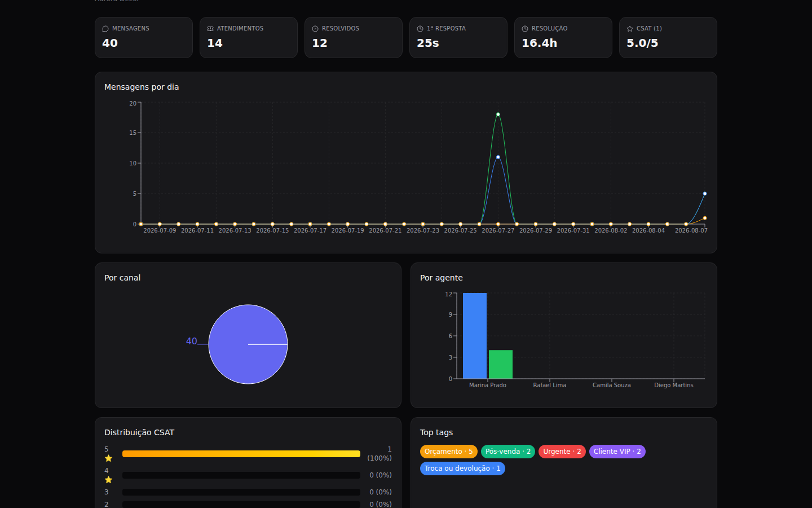Click the MENSAGENS value 40
Screen dimensions: 812x508
[x=110, y=43]
